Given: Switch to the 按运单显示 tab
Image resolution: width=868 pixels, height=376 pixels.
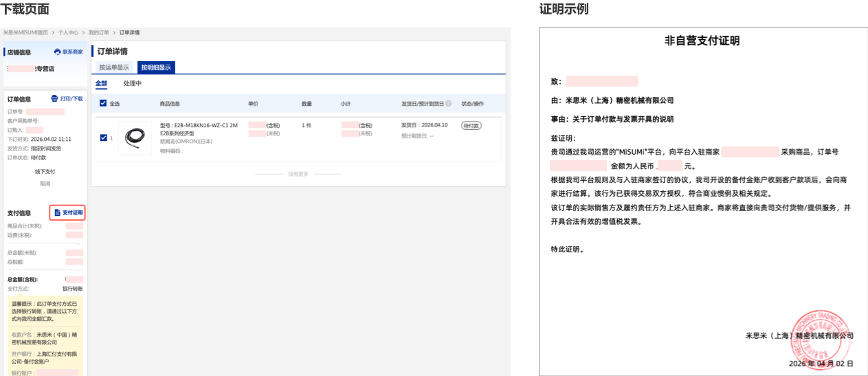Looking at the screenshot, I should tap(114, 67).
